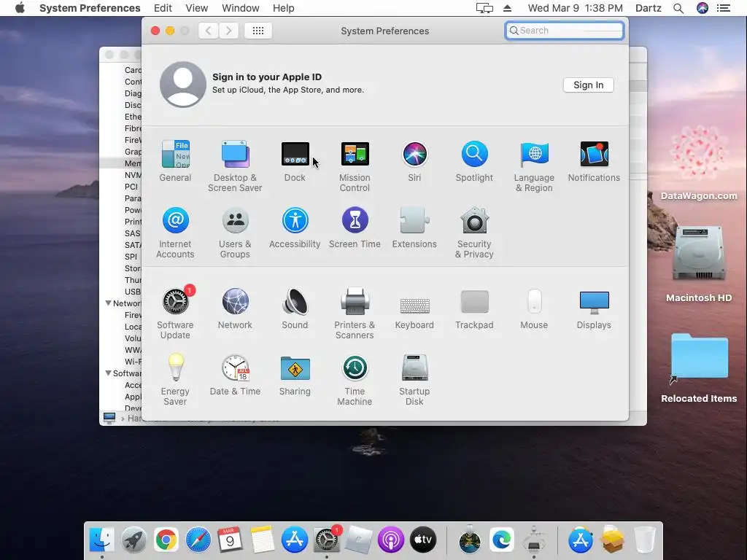747x560 pixels.
Task: Go back with the toolbar back arrow
Action: (x=208, y=31)
